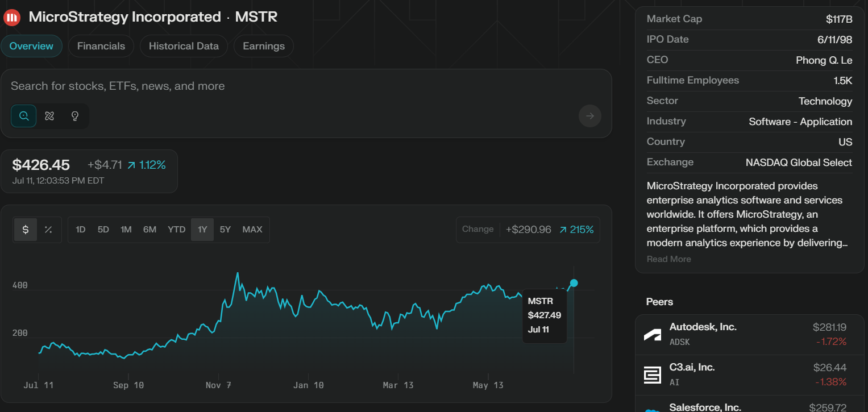Click the +$290.96 change value

[x=529, y=230]
